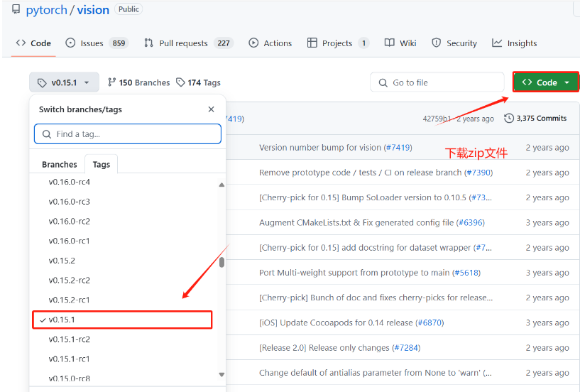Screen dimensions: 580x392
Task: Open the Projects tab
Action: 338,43
